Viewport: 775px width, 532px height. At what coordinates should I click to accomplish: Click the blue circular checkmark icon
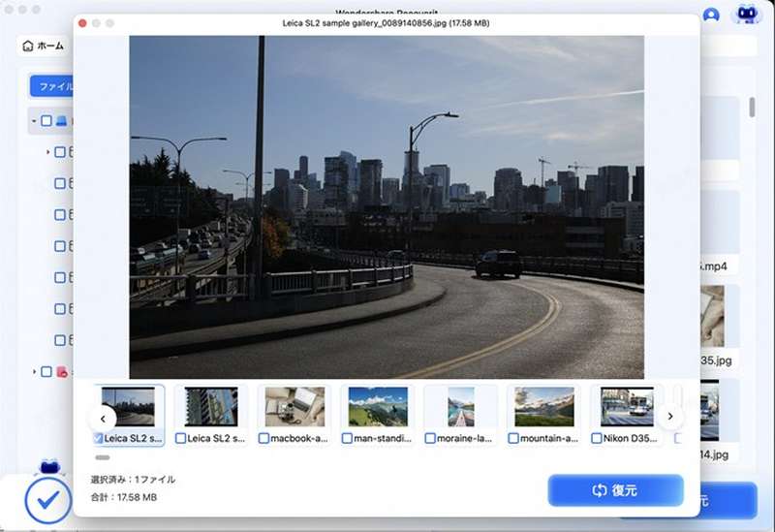pos(47,500)
